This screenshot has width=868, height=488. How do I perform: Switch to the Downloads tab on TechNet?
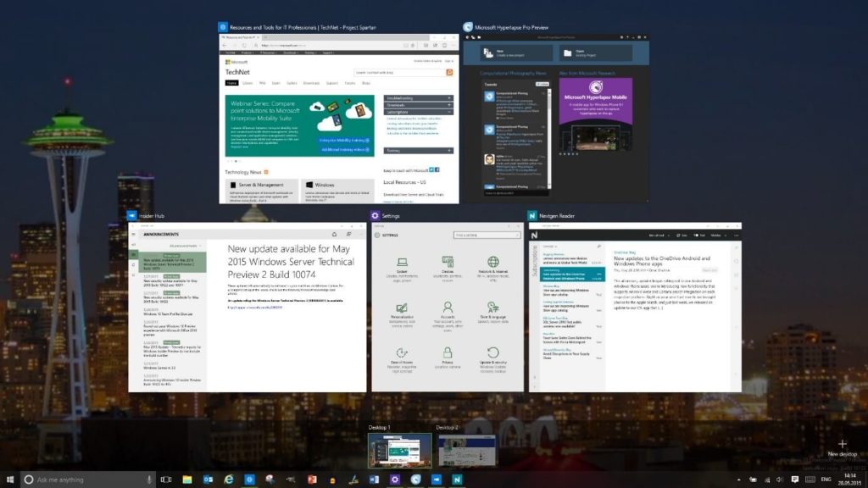pyautogui.click(x=311, y=83)
